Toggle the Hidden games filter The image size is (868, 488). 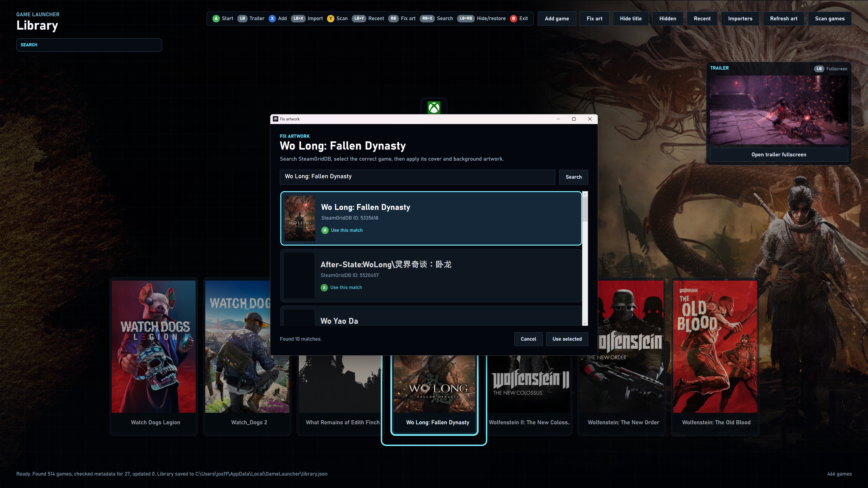click(x=668, y=19)
